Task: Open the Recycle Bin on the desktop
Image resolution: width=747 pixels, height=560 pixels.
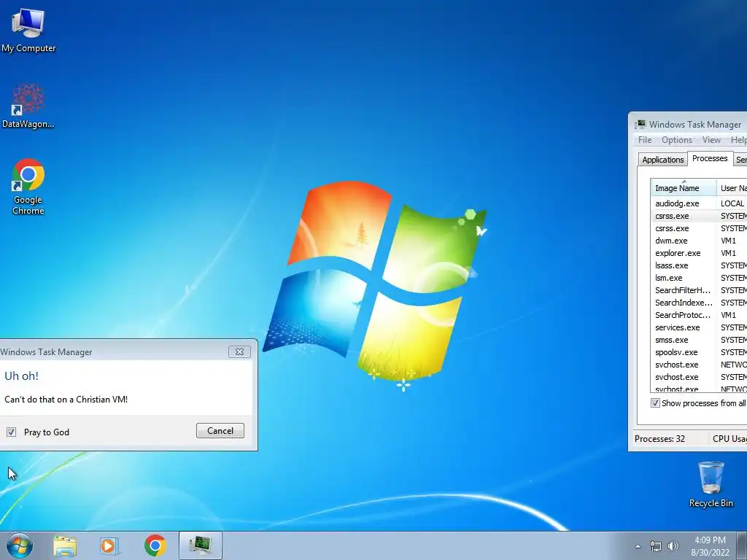Action: pyautogui.click(x=711, y=484)
